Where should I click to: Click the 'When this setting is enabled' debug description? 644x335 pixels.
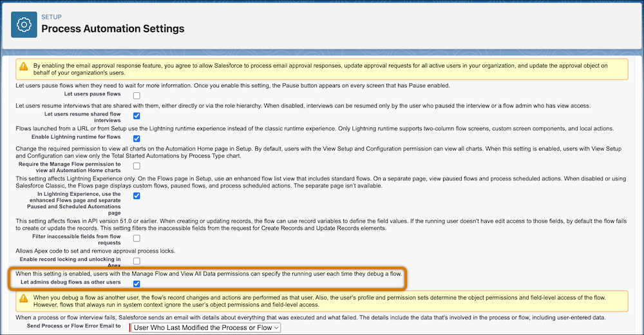click(x=209, y=274)
